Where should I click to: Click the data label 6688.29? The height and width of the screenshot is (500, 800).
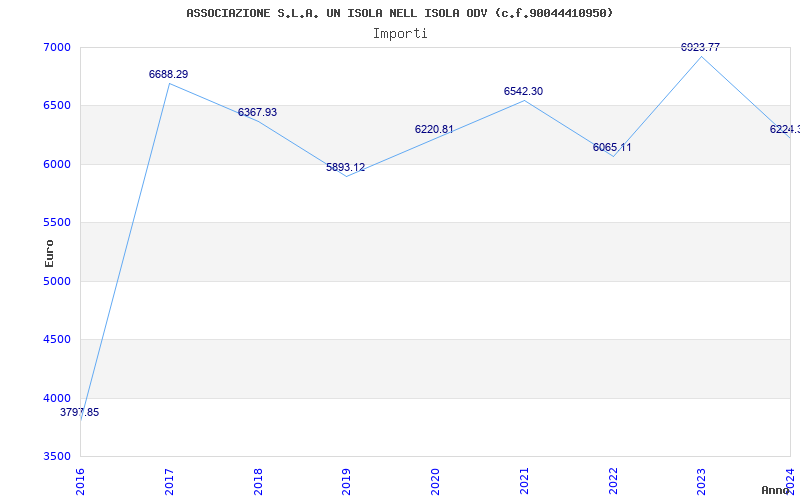tap(168, 74)
